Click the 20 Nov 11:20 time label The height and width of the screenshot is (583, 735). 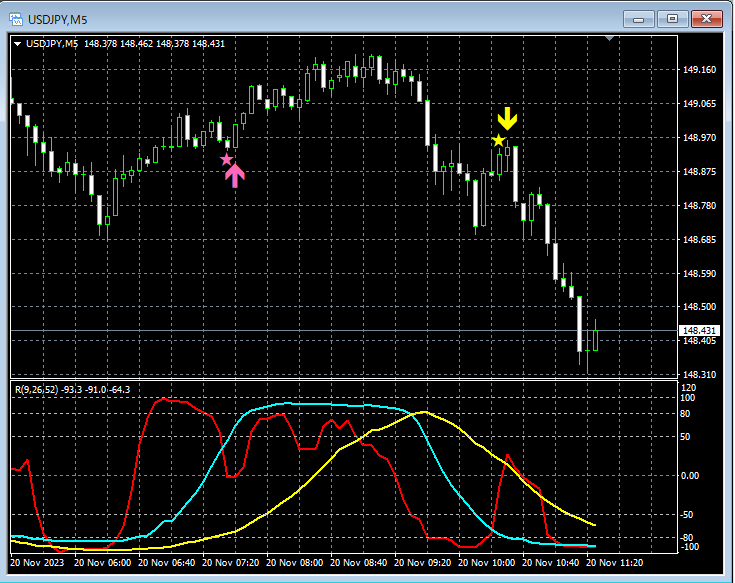pos(615,562)
